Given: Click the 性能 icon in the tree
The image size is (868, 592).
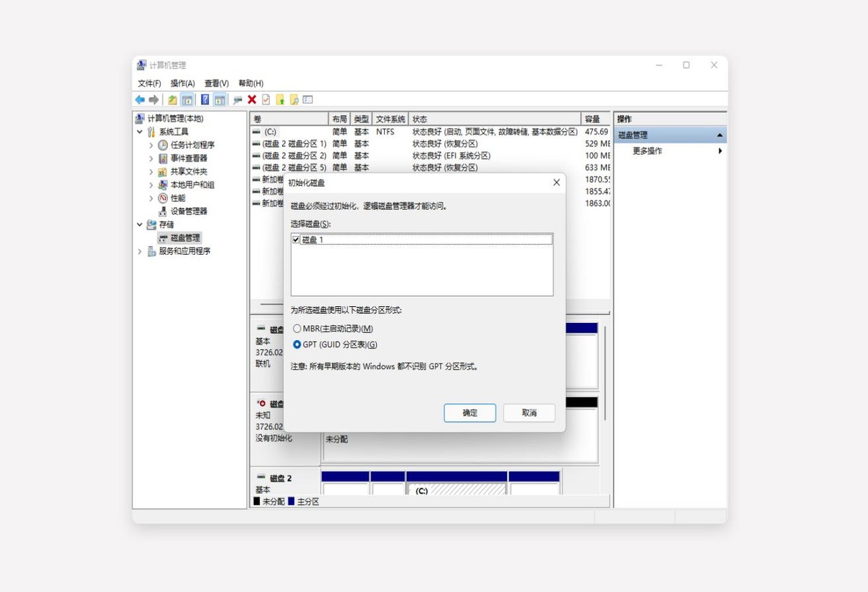Looking at the screenshot, I should pos(163,198).
